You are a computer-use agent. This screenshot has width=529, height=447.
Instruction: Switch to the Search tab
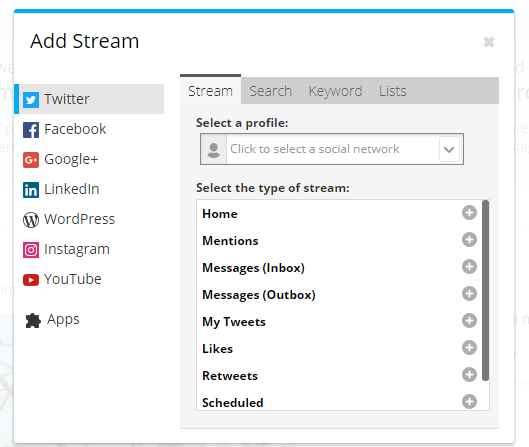pyautogui.click(x=270, y=91)
